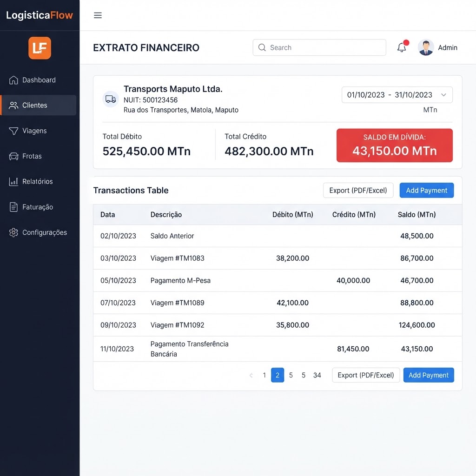Click the date 07/10/2023
Image resolution: width=476 pixels, height=476 pixels.
[118, 303]
